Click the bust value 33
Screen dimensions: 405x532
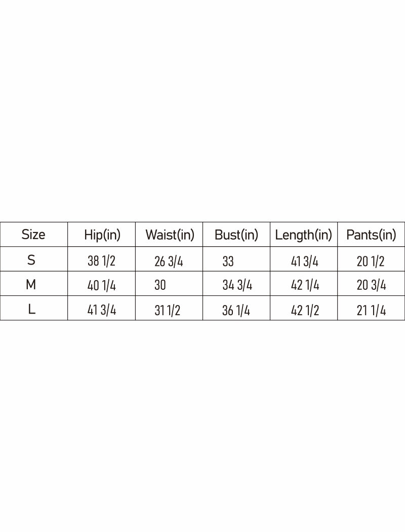(228, 261)
